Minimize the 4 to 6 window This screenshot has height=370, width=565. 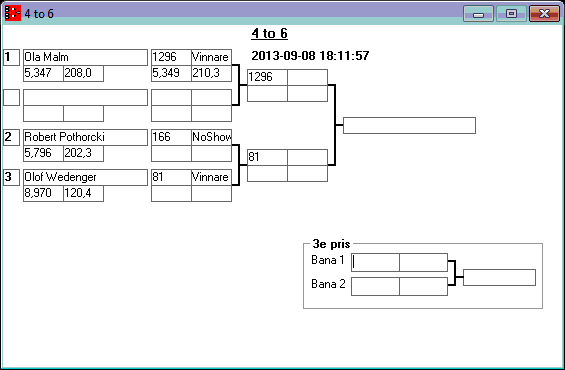point(478,14)
